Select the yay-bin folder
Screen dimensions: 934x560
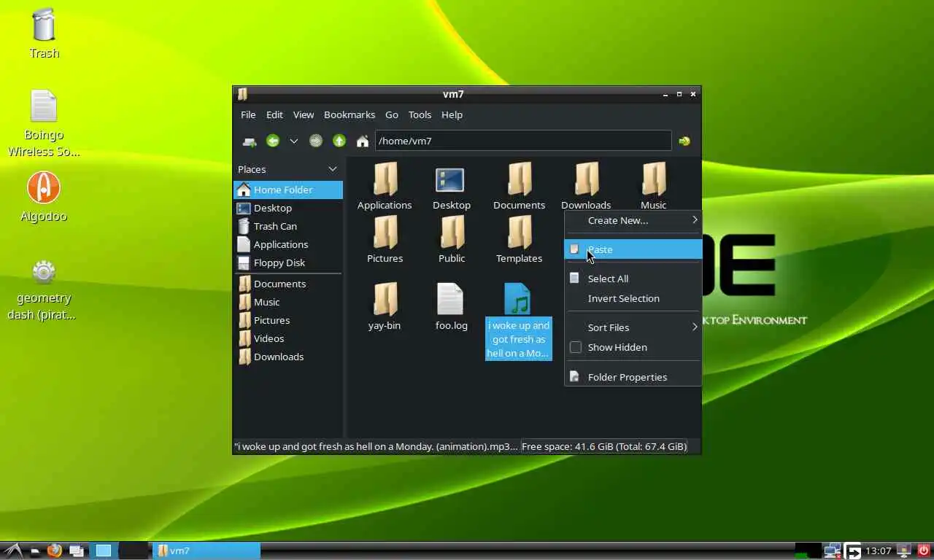pos(385,306)
